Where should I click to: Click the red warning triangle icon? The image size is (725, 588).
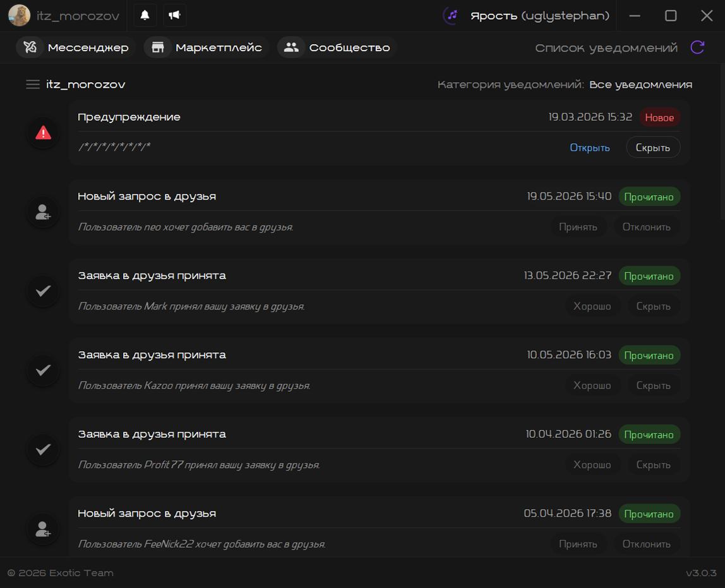click(43, 133)
